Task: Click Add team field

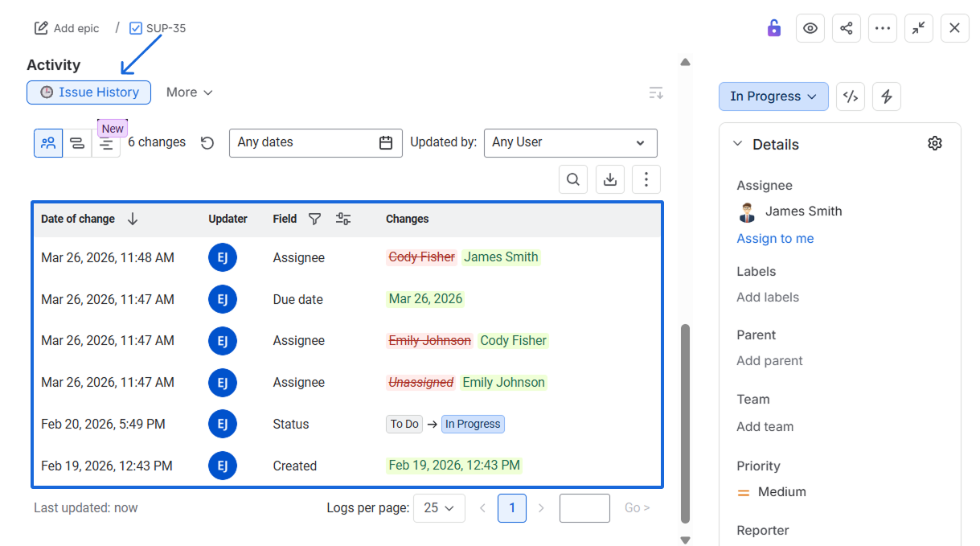Action: click(765, 427)
